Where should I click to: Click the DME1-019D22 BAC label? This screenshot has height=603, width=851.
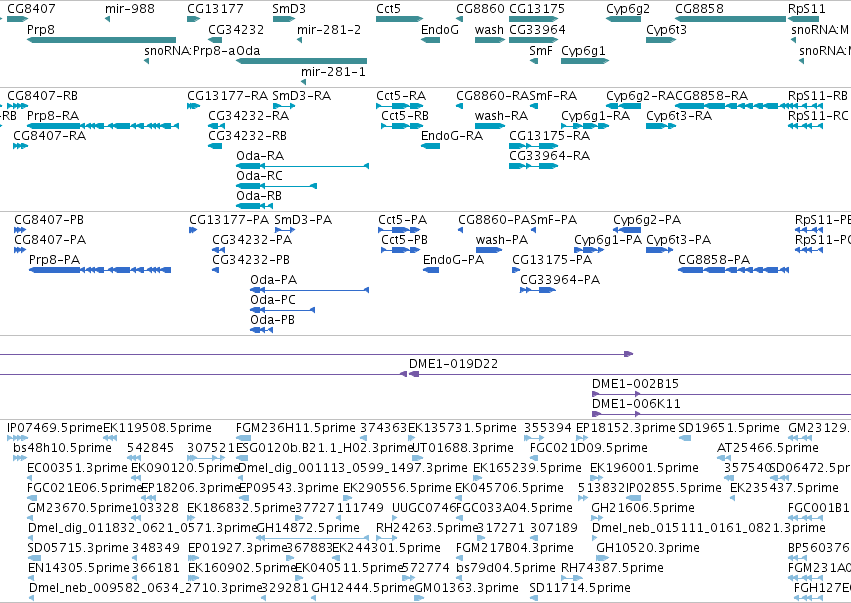(453, 364)
